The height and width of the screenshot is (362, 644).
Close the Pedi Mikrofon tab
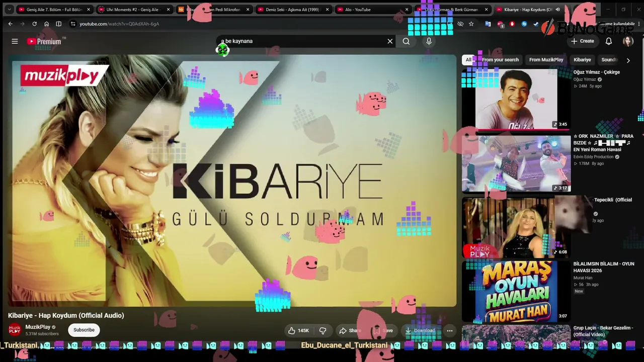click(248, 10)
